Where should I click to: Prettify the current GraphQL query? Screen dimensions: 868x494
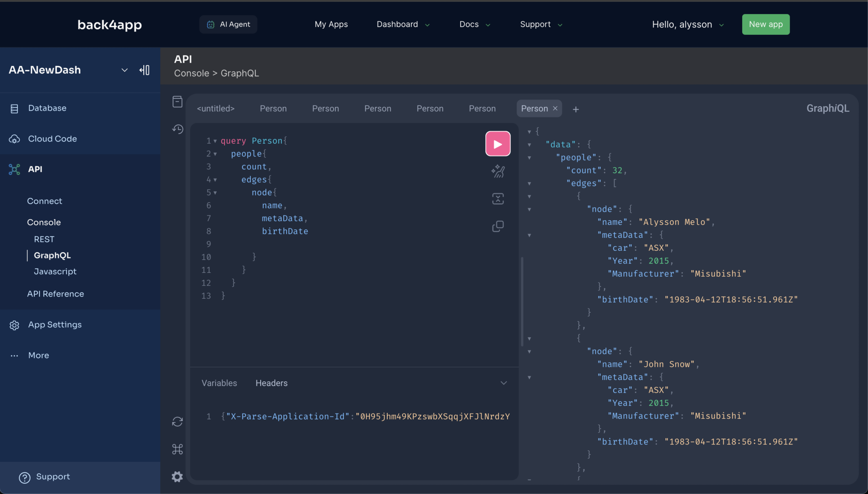498,171
